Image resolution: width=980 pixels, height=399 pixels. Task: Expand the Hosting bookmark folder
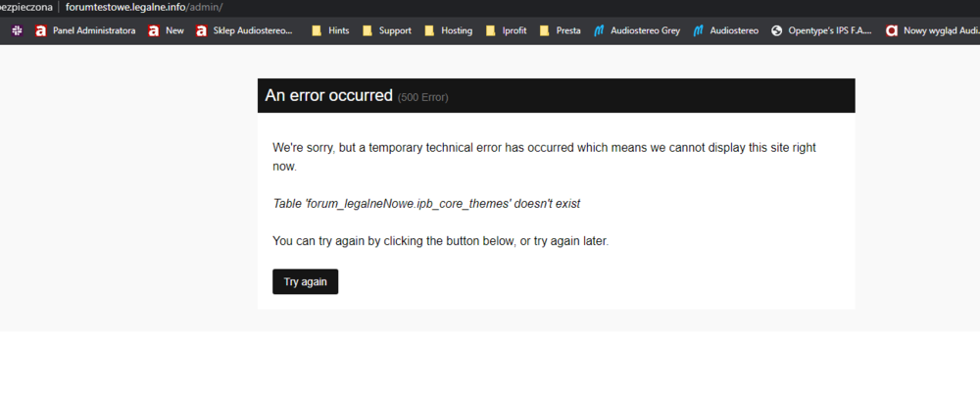[448, 30]
